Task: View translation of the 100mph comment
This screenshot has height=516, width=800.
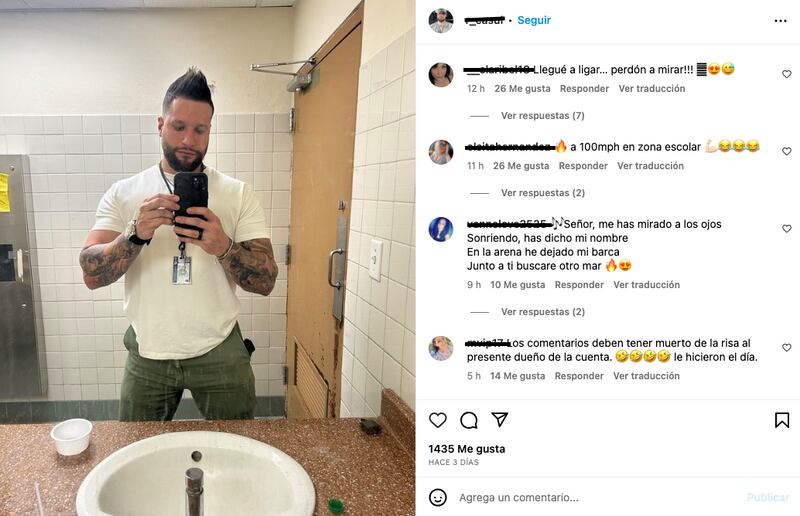Action: coord(650,166)
